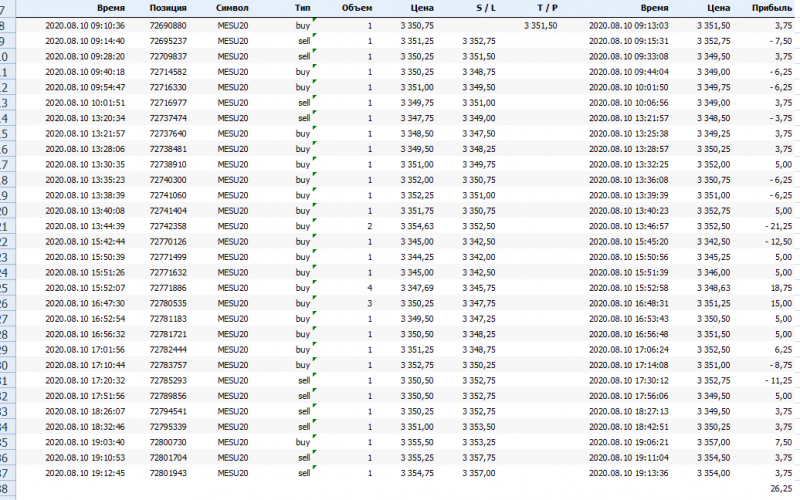Select position cell 72801943
The image size is (800, 500).
pyautogui.click(x=168, y=473)
